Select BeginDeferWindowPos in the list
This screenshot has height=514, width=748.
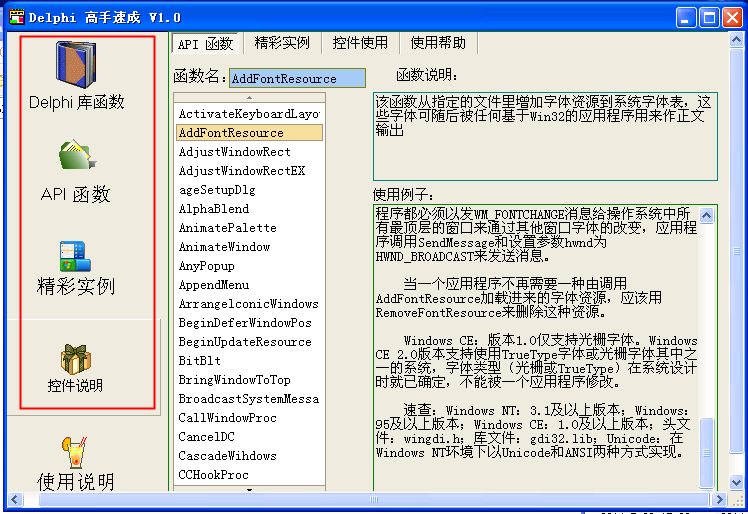coord(249,323)
